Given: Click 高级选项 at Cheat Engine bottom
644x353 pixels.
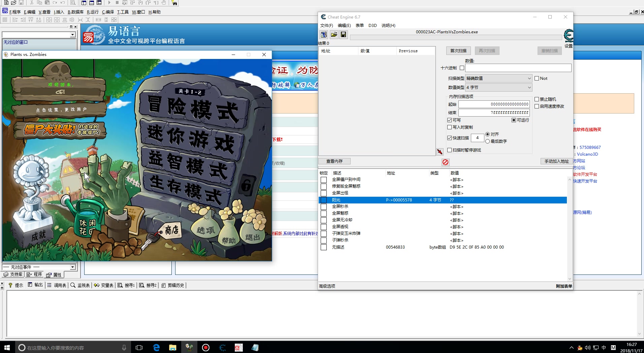Looking at the screenshot, I should [327, 286].
